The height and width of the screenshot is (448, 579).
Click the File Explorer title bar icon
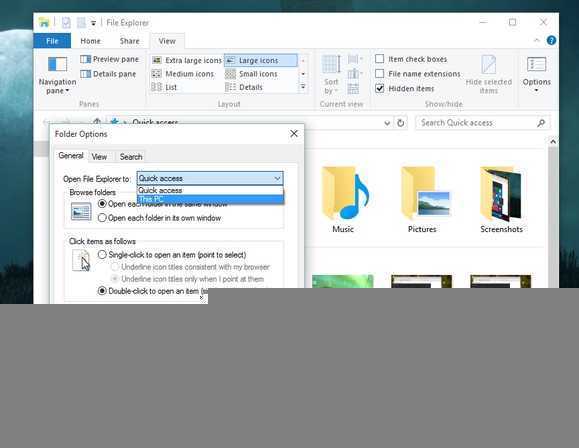[44, 22]
